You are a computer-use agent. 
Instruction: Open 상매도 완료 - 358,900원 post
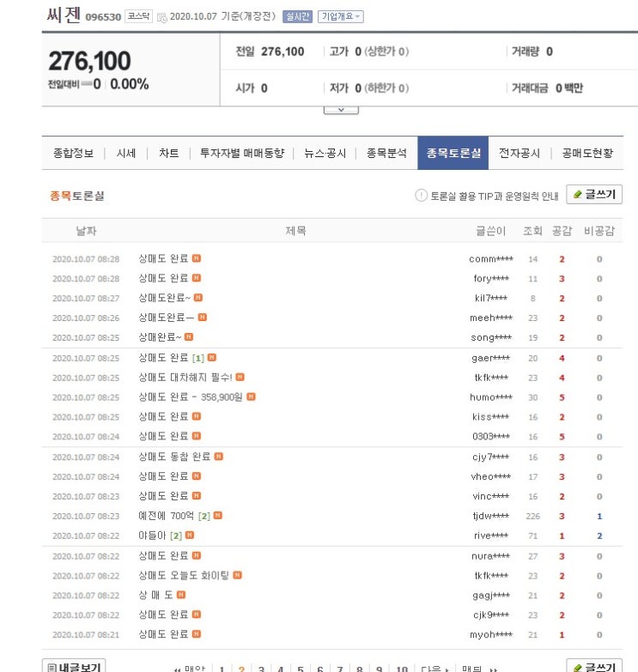pos(191,397)
